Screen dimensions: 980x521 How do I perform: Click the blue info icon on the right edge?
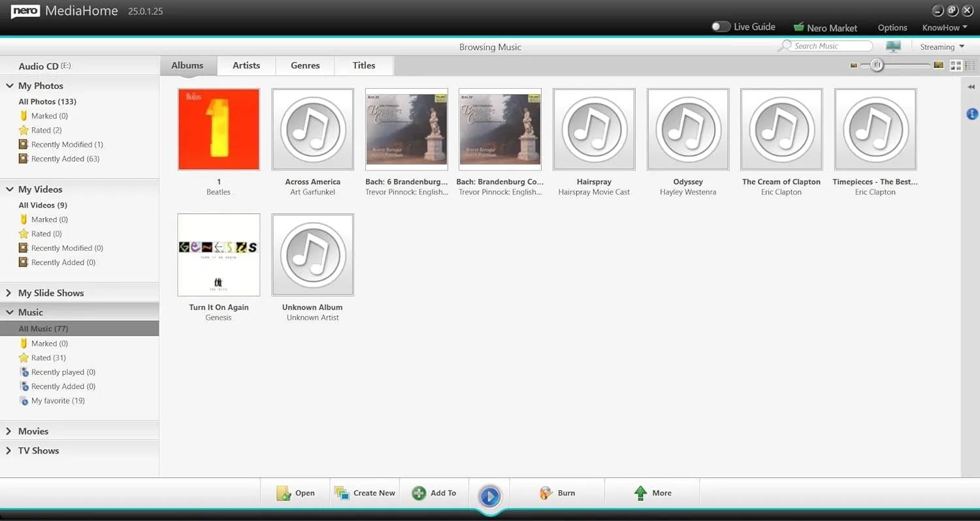tap(972, 114)
